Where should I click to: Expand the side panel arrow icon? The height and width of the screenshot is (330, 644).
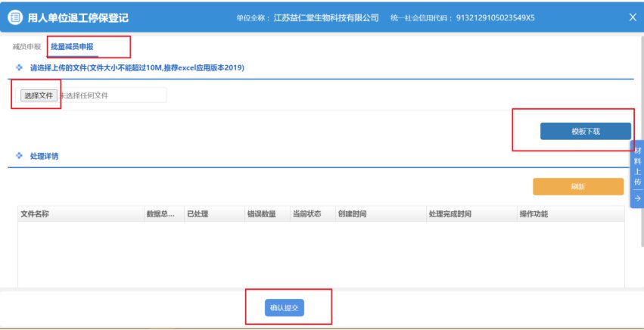[x=637, y=198]
